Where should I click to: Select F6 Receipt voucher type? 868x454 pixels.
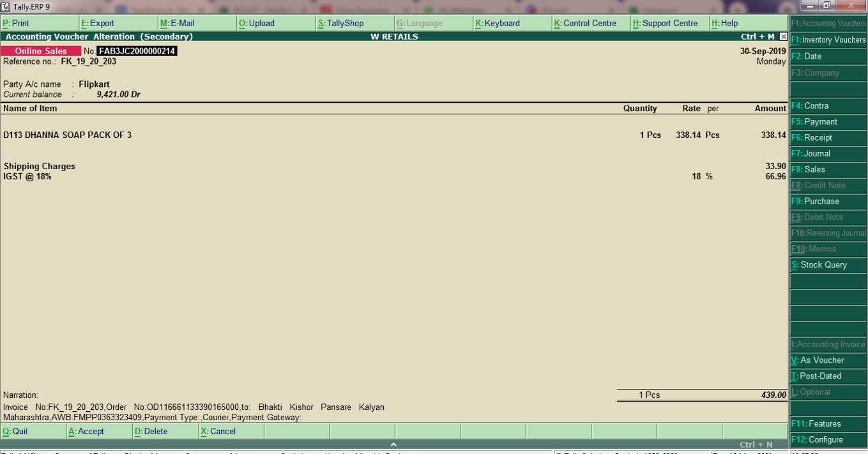[828, 138]
